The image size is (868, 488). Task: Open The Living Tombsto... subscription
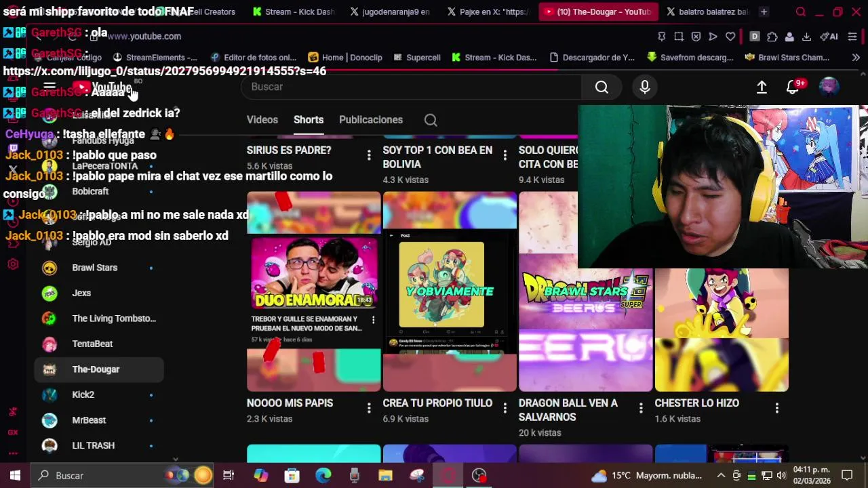[x=99, y=319]
